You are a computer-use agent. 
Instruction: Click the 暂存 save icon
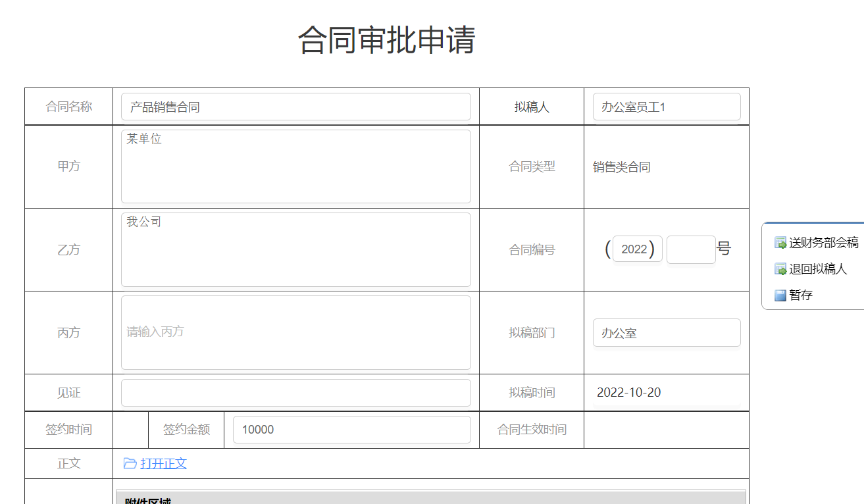point(780,295)
